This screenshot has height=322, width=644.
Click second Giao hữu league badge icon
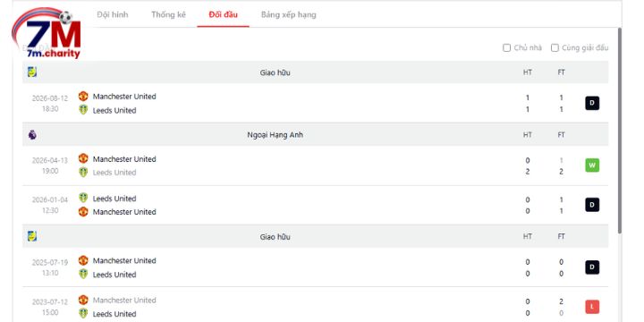[x=32, y=236]
